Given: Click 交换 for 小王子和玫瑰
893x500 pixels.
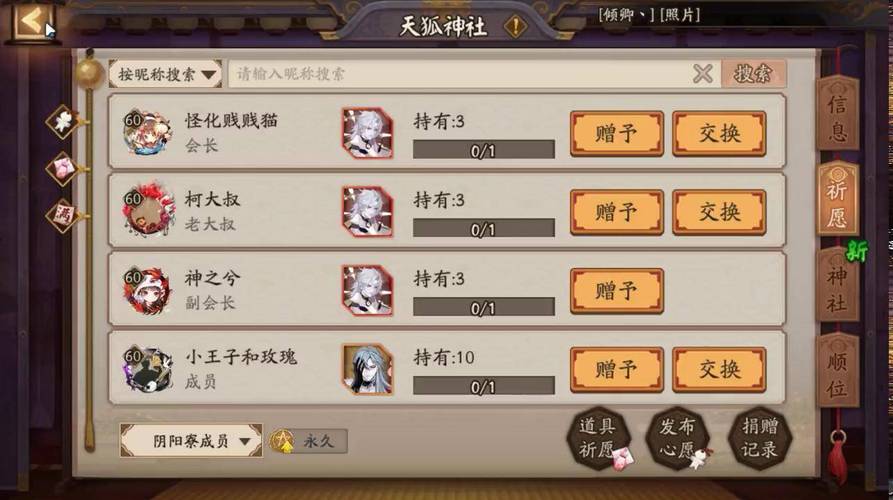Looking at the screenshot, I should pyautogui.click(x=719, y=370).
